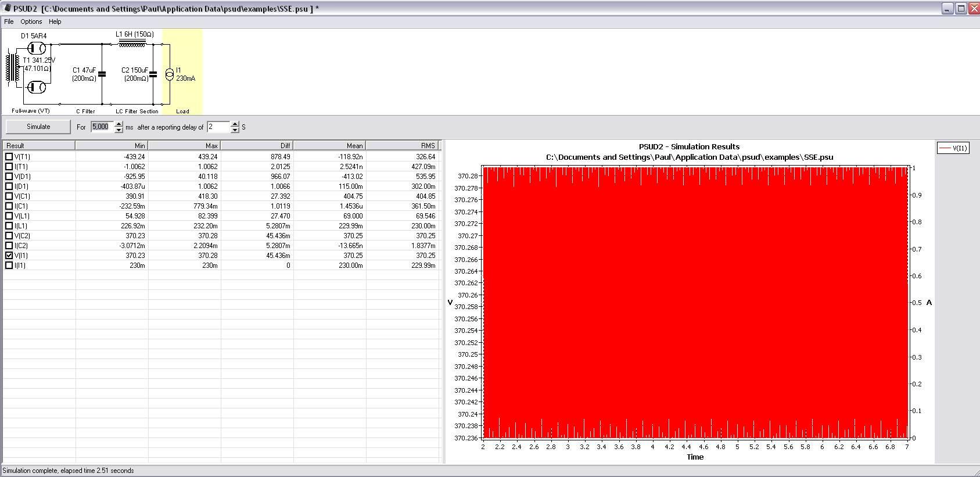Sort by the RMS column header
980x477 pixels.
[x=402, y=146]
